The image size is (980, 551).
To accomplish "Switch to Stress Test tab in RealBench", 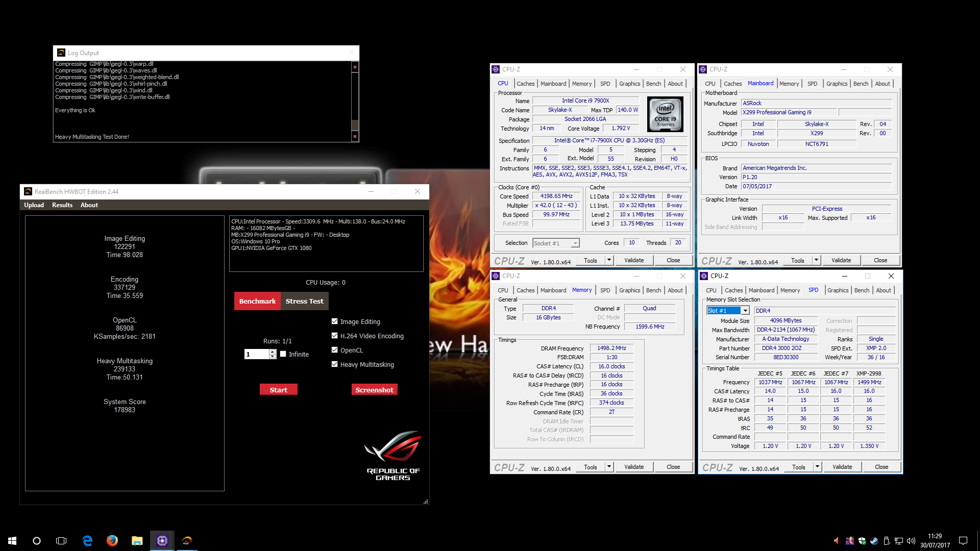I will 304,301.
